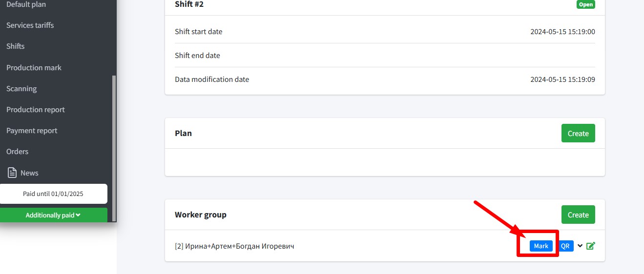644x274 pixels.
Task: Click the News document icon in sidebar
Action: tap(12, 173)
